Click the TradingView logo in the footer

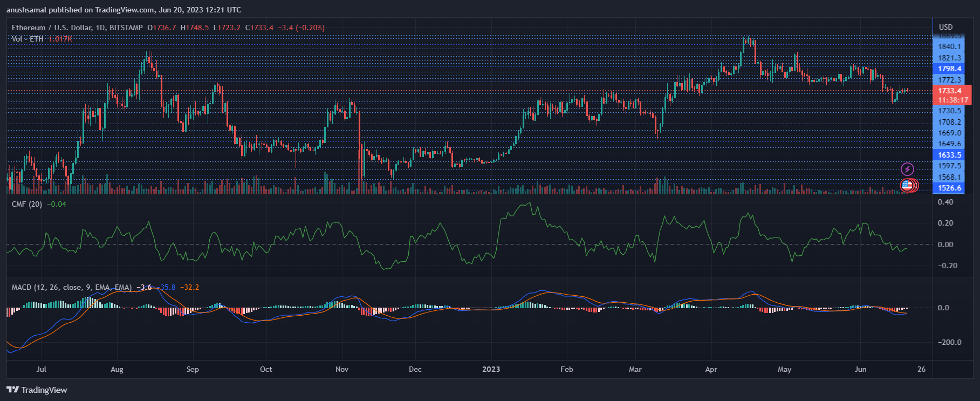point(37,390)
